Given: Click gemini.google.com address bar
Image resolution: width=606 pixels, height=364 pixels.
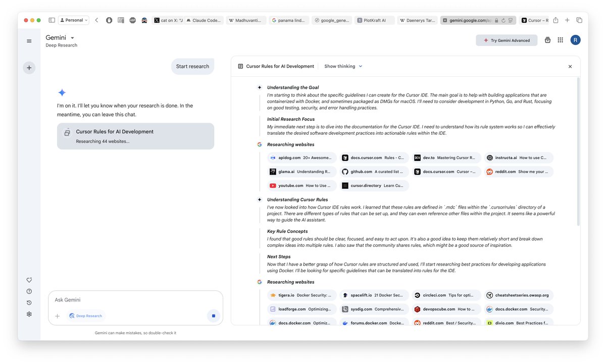Looking at the screenshot, I should coord(478,21).
